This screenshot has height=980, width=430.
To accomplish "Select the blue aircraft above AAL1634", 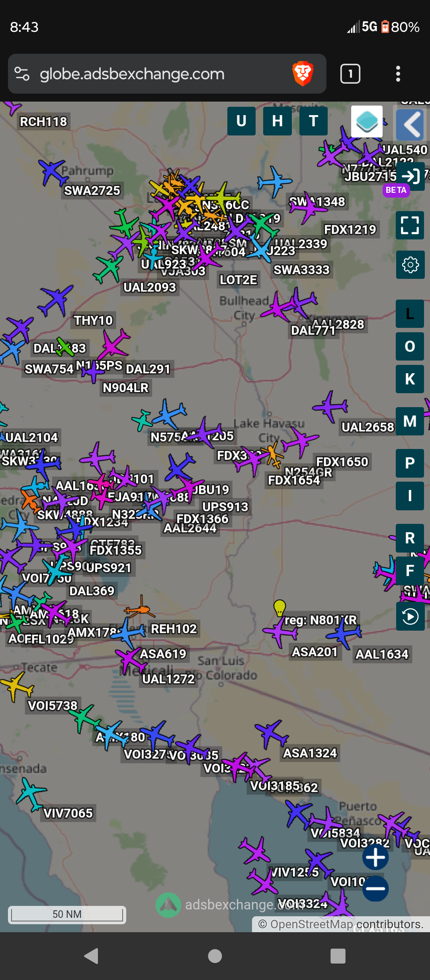I will pyautogui.click(x=344, y=634).
